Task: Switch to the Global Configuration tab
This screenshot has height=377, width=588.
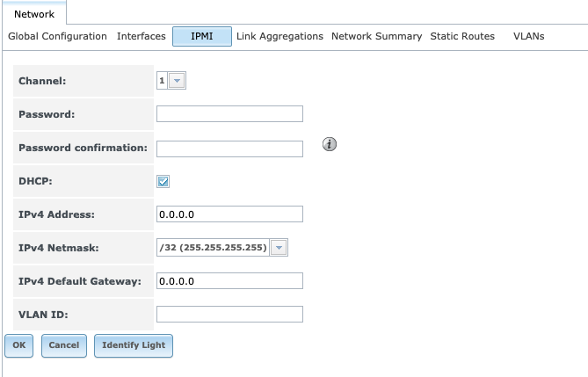Action: 57,36
